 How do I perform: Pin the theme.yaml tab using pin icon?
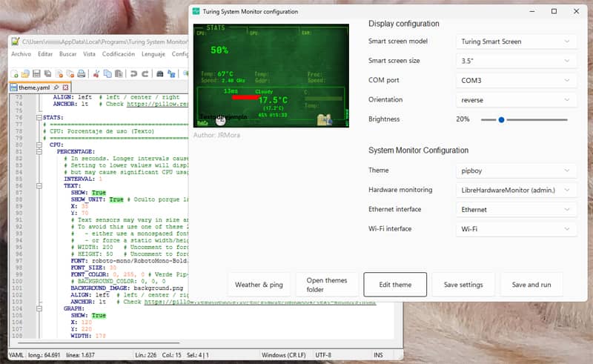pyautogui.click(x=56, y=87)
